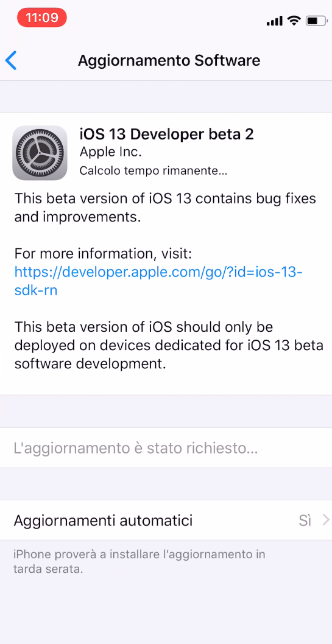Tap the blue back arrow
This screenshot has height=644, width=332.
click(x=11, y=60)
